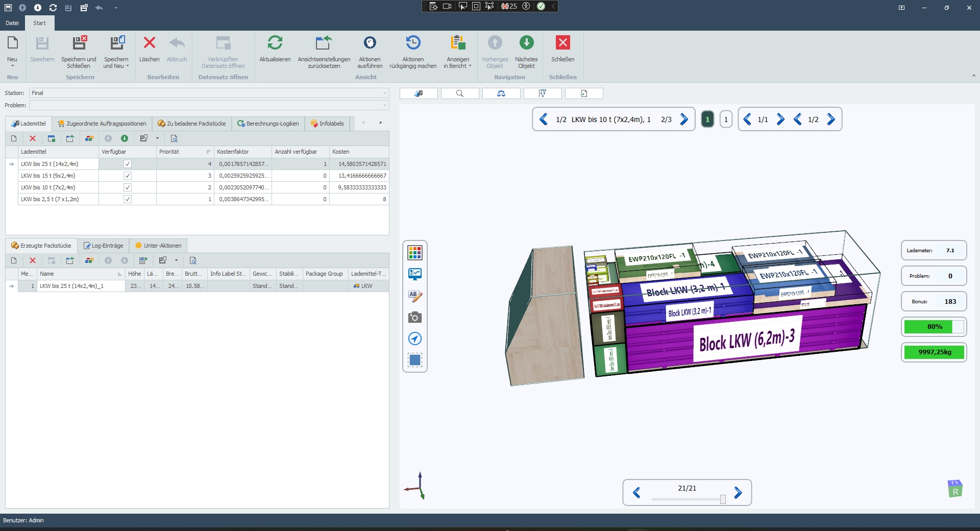Select the LKW bis 10 t row
This screenshot has height=531, width=980.
click(x=48, y=187)
